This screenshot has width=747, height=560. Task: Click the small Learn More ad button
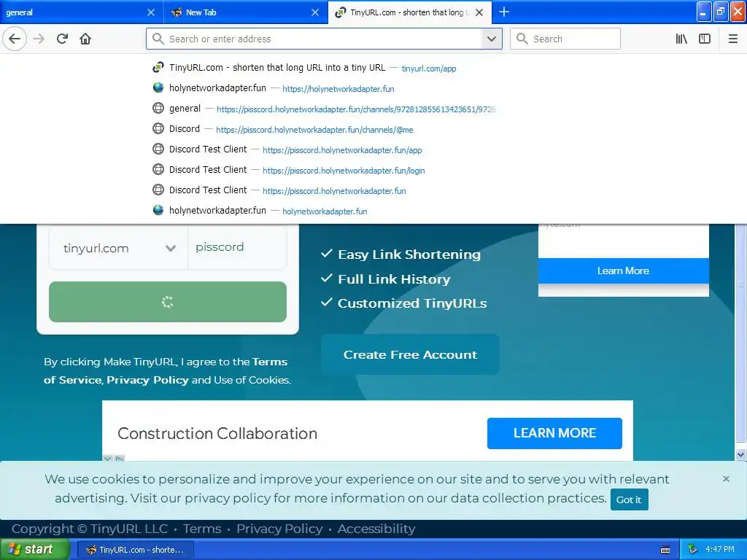coord(623,271)
